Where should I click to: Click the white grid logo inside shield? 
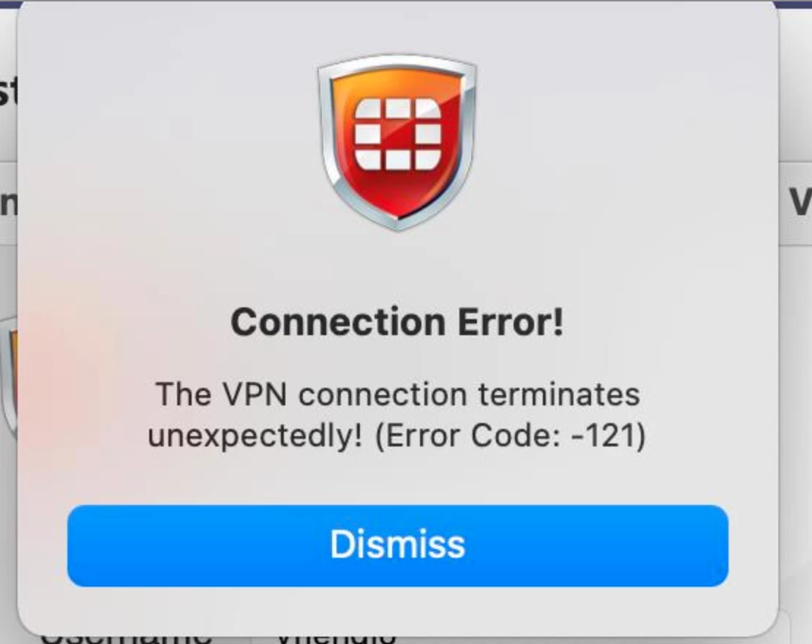(x=398, y=134)
